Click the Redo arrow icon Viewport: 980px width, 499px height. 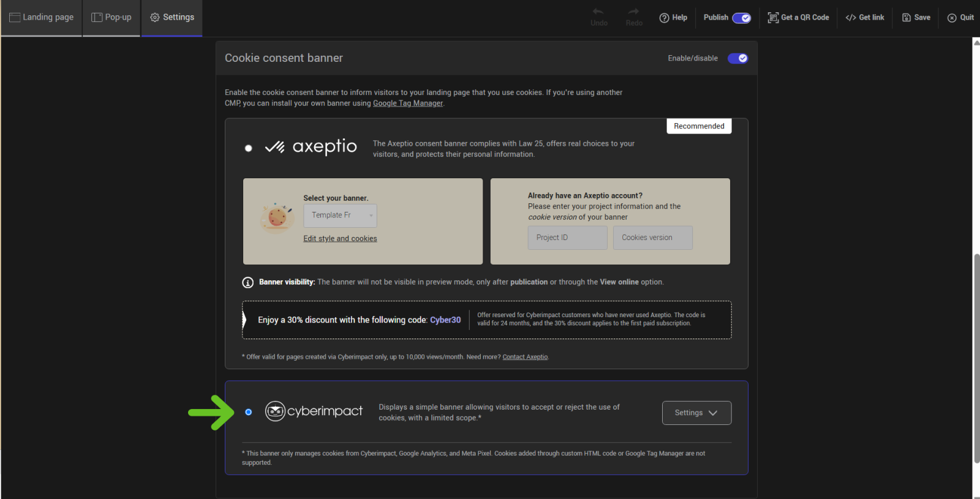tap(633, 12)
